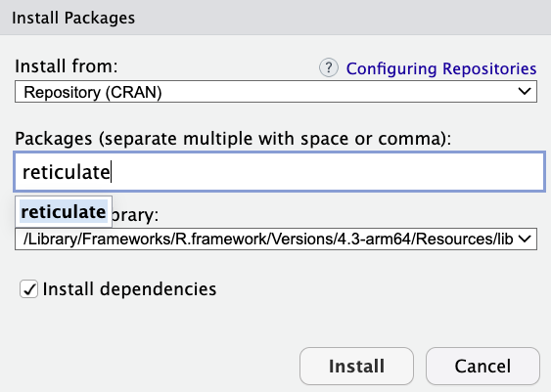Toggle the Install dependencies checkbox
Image resolution: width=551 pixels, height=392 pixels.
click(28, 289)
